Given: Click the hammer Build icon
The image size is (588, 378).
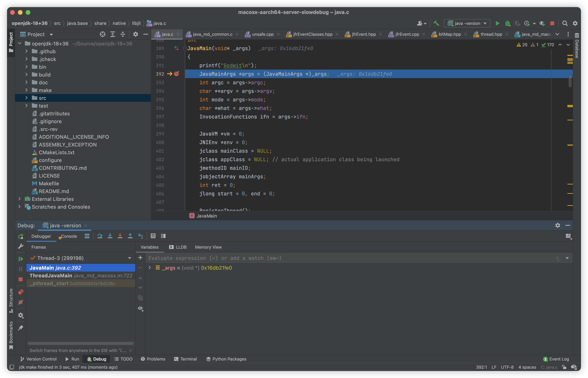Looking at the screenshot, I should coord(436,23).
